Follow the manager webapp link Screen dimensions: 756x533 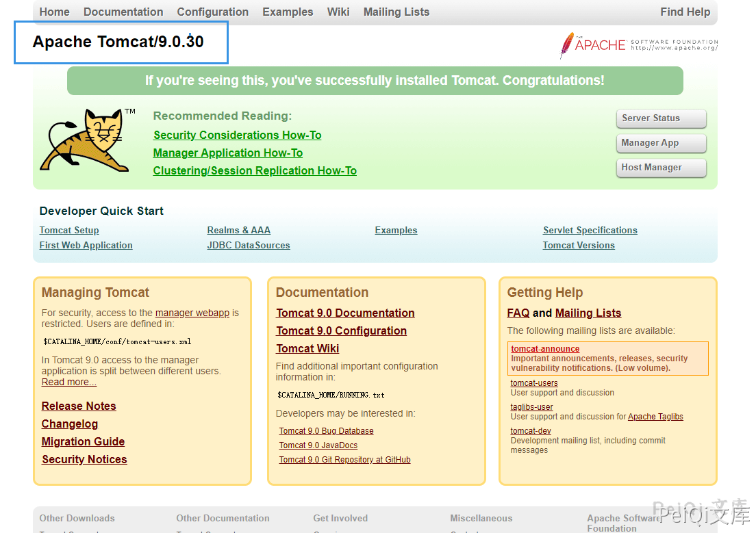coord(192,313)
